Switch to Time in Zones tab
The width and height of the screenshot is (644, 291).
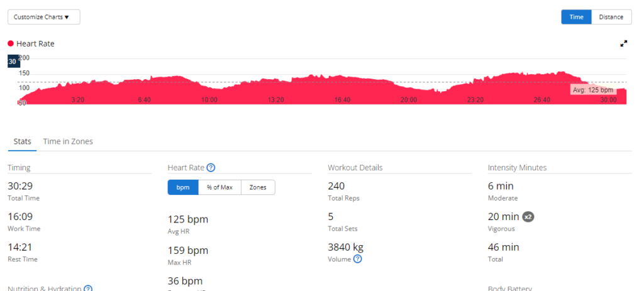68,141
